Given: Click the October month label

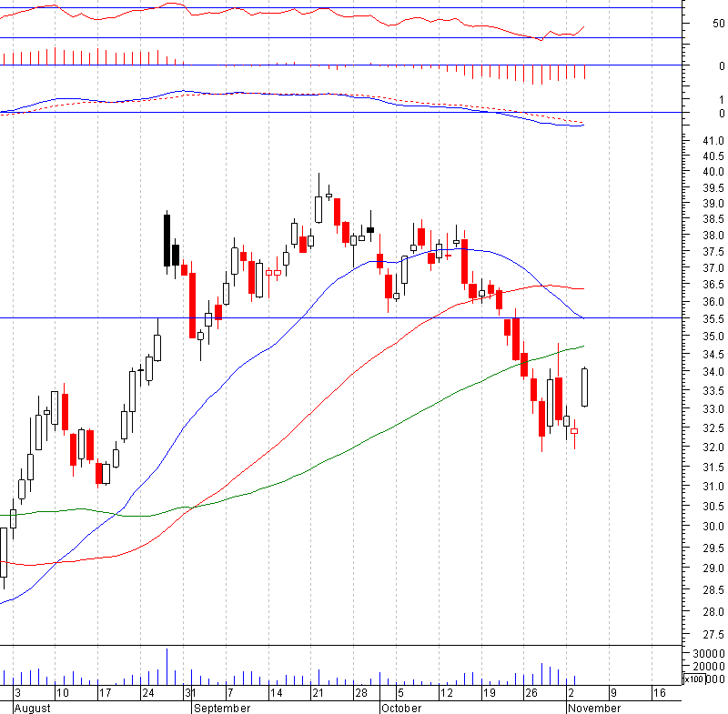Looking at the screenshot, I should [401, 708].
